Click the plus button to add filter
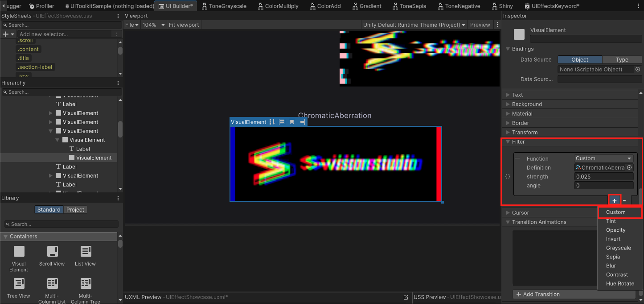The width and height of the screenshot is (644, 304). [615, 200]
